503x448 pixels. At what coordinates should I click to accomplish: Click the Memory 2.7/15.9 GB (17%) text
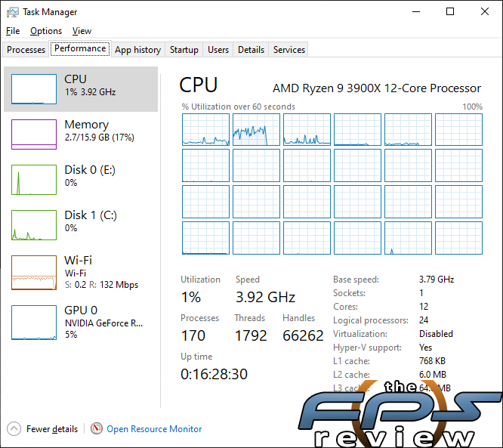pos(100,137)
